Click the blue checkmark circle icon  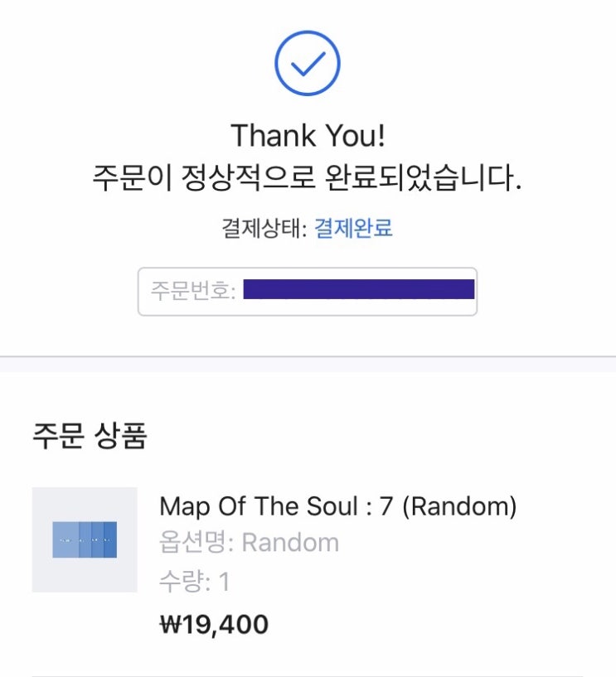click(308, 63)
